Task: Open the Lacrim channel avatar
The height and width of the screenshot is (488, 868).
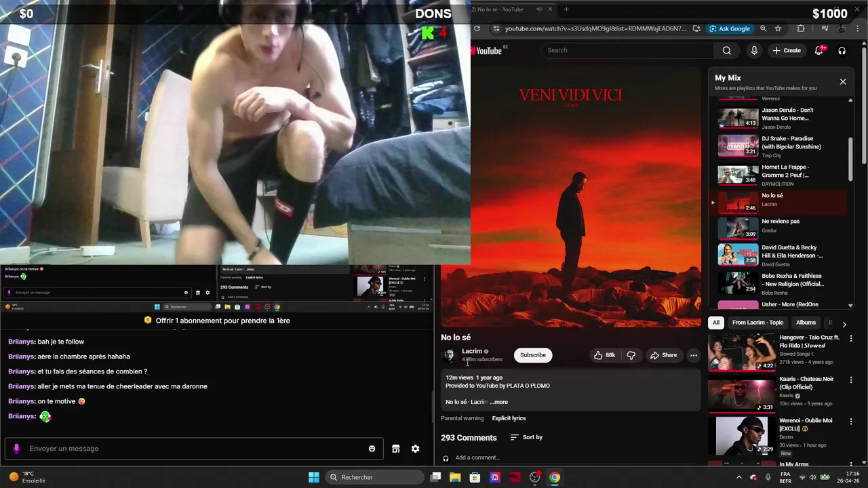Action: pos(449,355)
